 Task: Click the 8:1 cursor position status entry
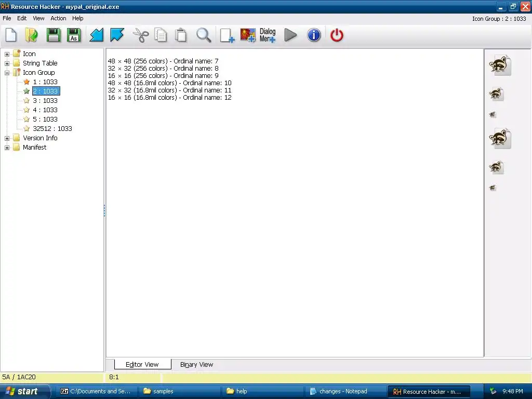(x=114, y=377)
